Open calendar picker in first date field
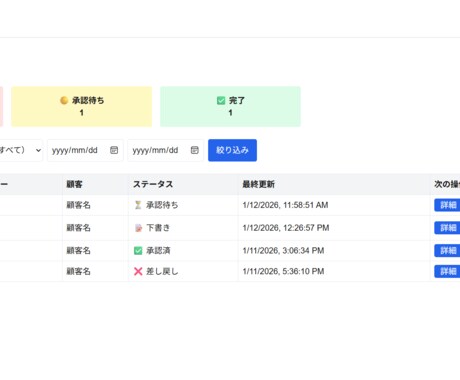 [x=114, y=150]
